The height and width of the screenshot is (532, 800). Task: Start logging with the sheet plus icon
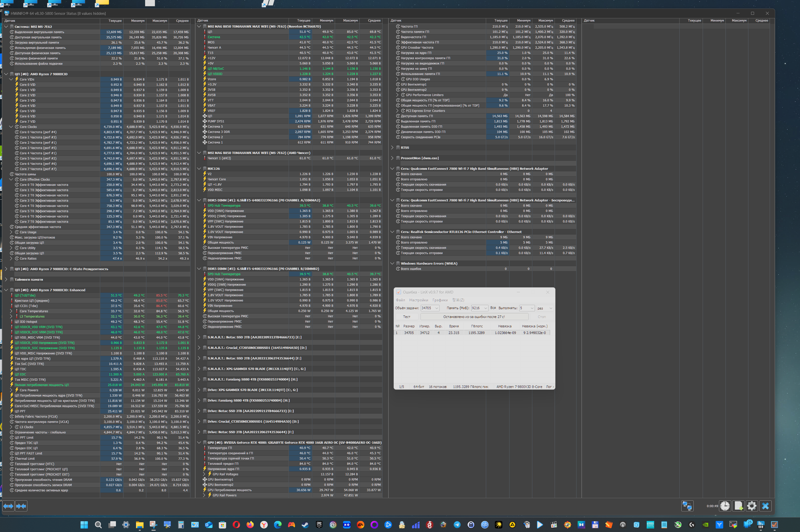[739, 506]
